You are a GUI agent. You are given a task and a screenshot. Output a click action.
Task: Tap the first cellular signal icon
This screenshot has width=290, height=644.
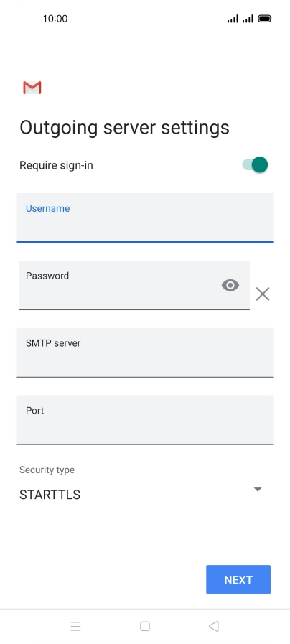pos(233,19)
